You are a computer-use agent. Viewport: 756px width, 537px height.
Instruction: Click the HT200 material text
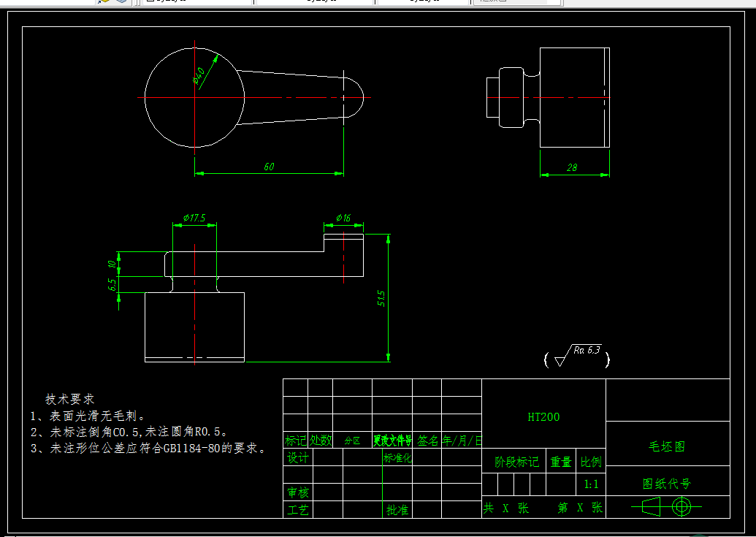543,417
